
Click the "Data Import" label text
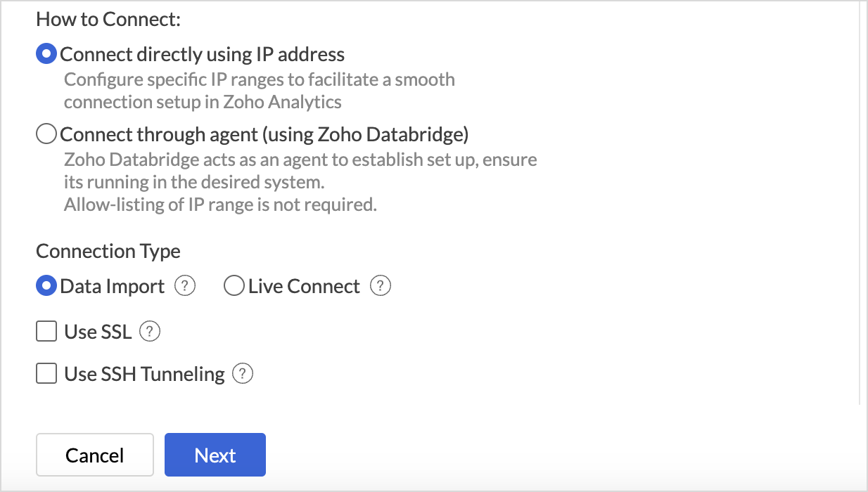(x=113, y=286)
